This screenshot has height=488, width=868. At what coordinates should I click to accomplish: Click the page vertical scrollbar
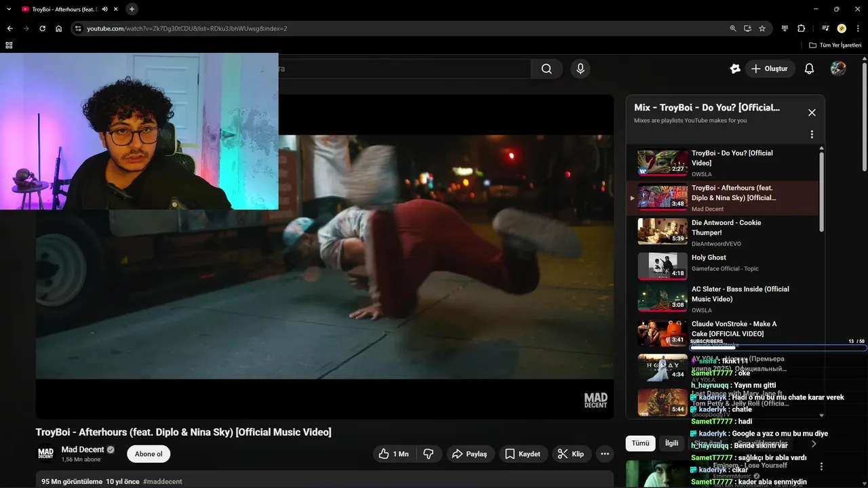(x=865, y=117)
